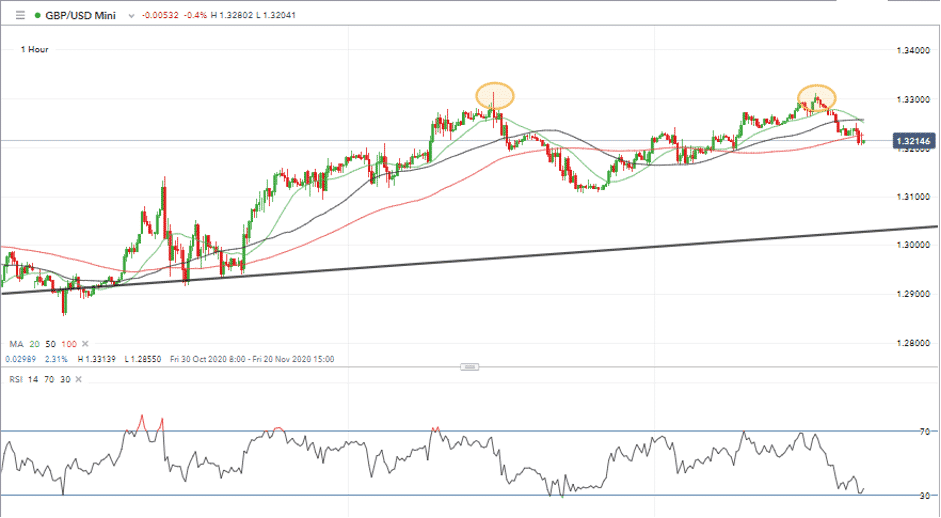The image size is (941, 518).
Task: Select the RSI 14 period value
Action: coord(32,379)
